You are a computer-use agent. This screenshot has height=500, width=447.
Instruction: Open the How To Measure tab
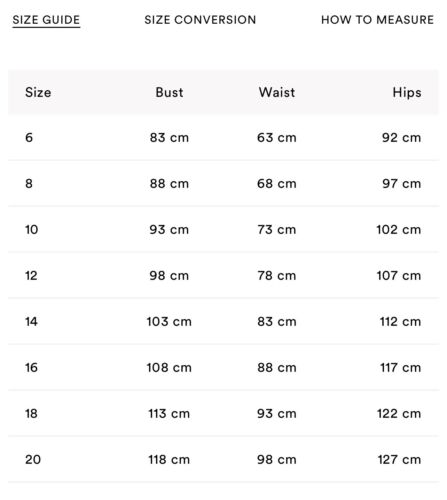(x=377, y=20)
